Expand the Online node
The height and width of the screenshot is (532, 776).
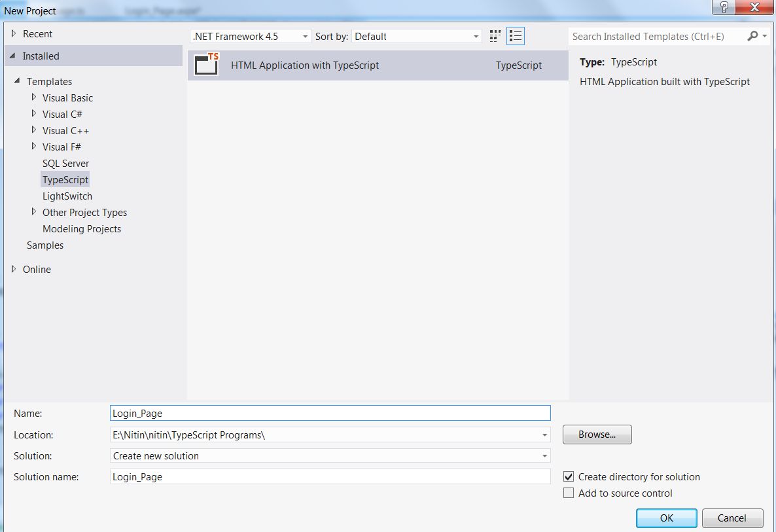click(x=14, y=269)
